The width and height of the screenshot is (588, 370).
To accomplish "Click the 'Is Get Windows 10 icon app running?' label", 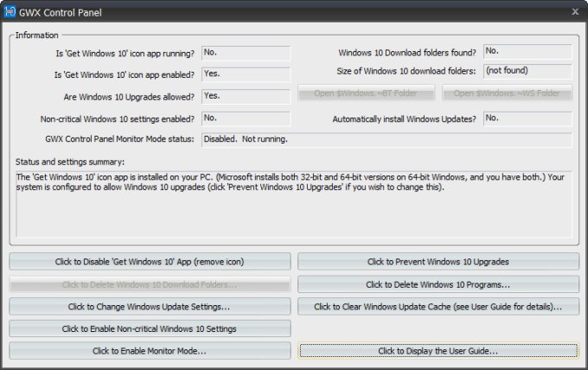I will click(125, 54).
